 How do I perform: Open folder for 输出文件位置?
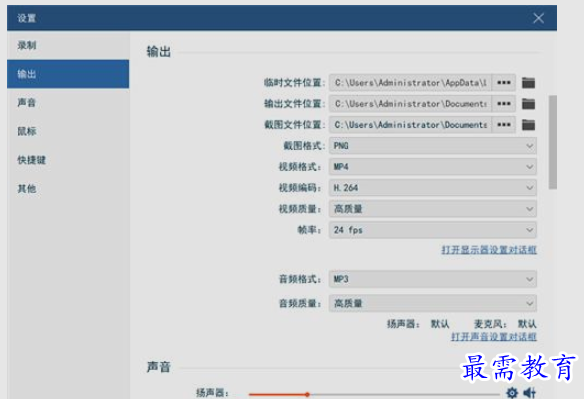tap(528, 104)
